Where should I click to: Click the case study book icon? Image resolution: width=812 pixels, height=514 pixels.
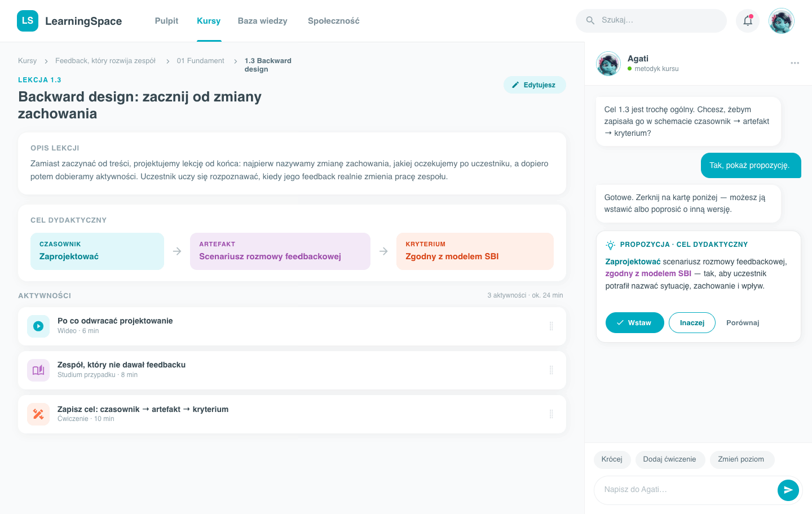38,370
